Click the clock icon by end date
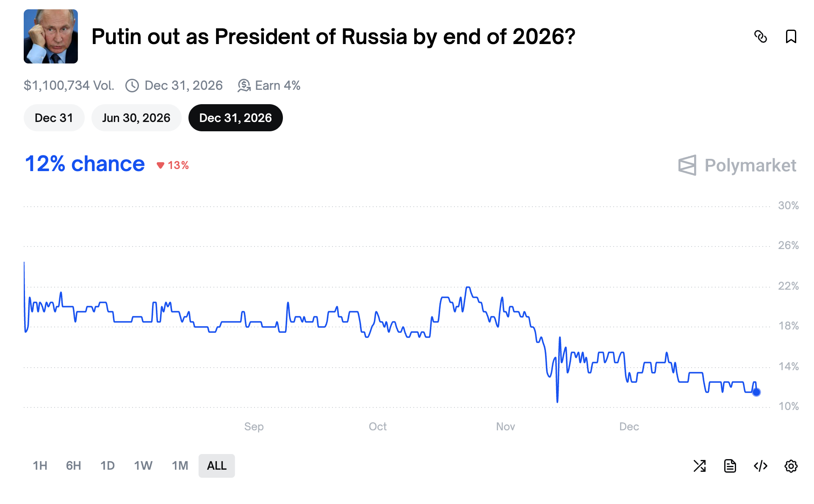 click(x=132, y=86)
